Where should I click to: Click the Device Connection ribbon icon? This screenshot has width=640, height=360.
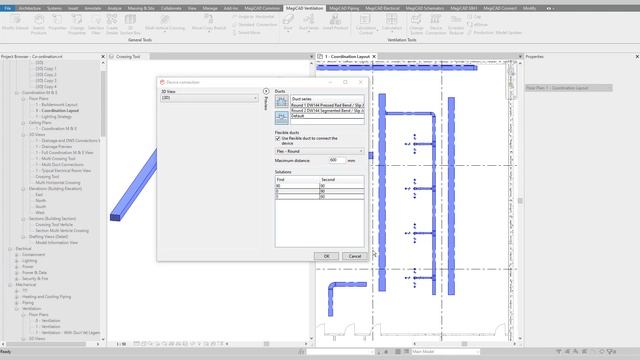(x=436, y=24)
